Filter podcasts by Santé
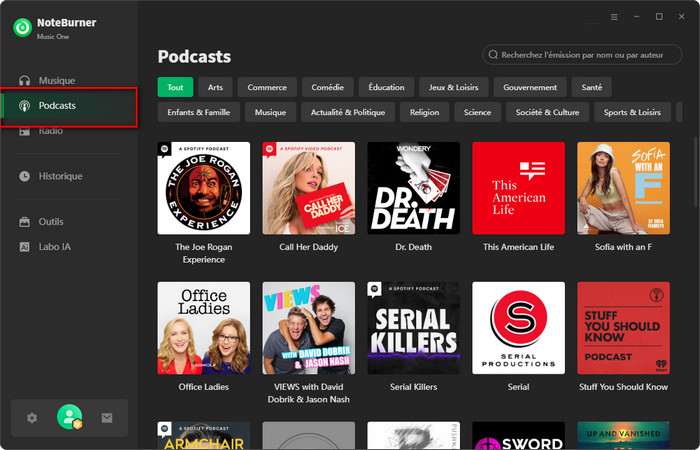Image resolution: width=700 pixels, height=450 pixels. 592,87
